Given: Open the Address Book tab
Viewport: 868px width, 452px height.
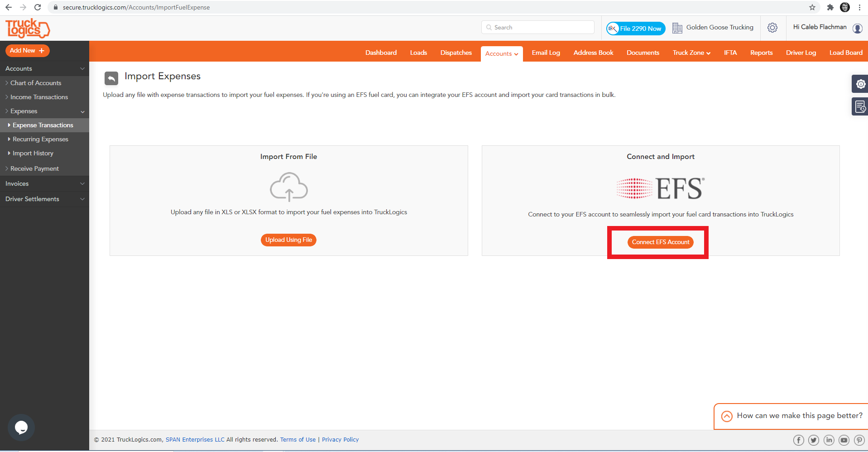Looking at the screenshot, I should coord(593,53).
